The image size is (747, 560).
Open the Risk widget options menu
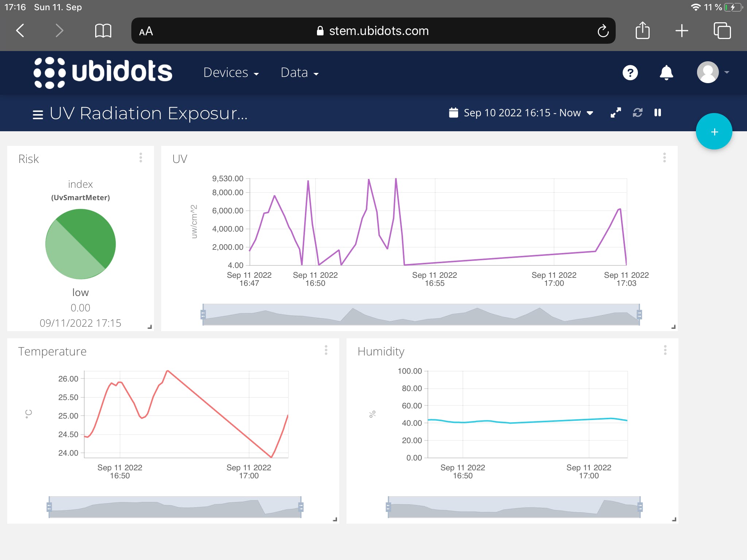(141, 157)
